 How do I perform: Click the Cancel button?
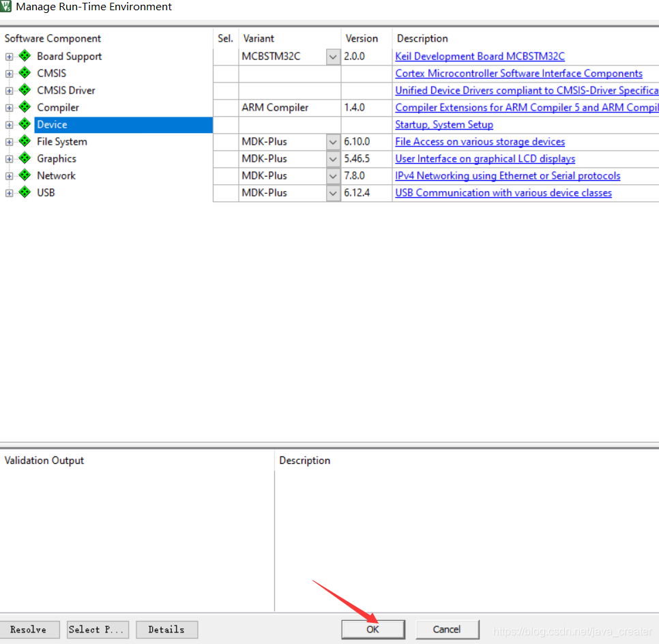click(448, 629)
